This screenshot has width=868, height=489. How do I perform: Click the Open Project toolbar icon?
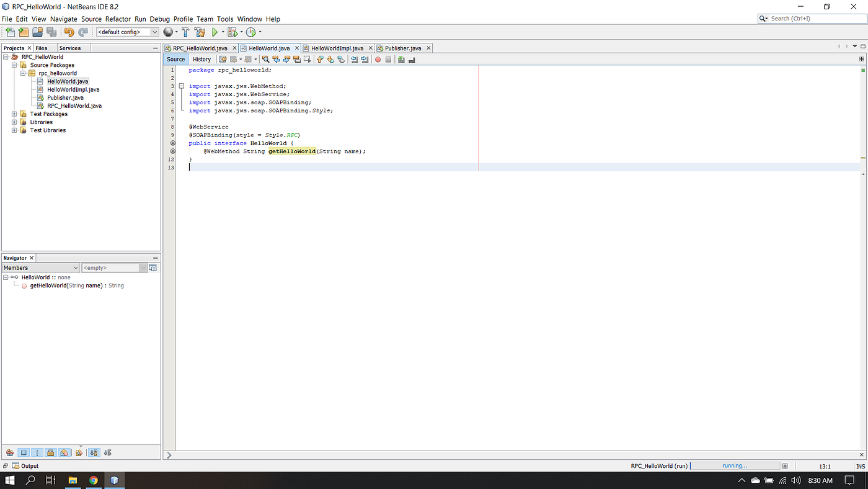tap(37, 32)
